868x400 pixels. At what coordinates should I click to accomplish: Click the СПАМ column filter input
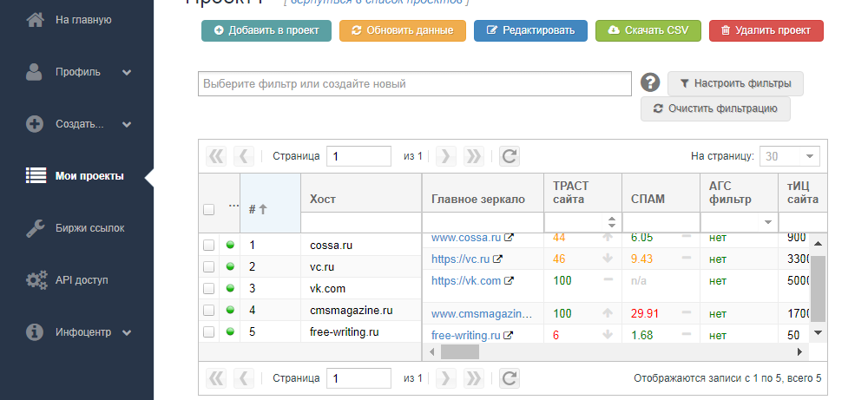pyautogui.click(x=661, y=222)
